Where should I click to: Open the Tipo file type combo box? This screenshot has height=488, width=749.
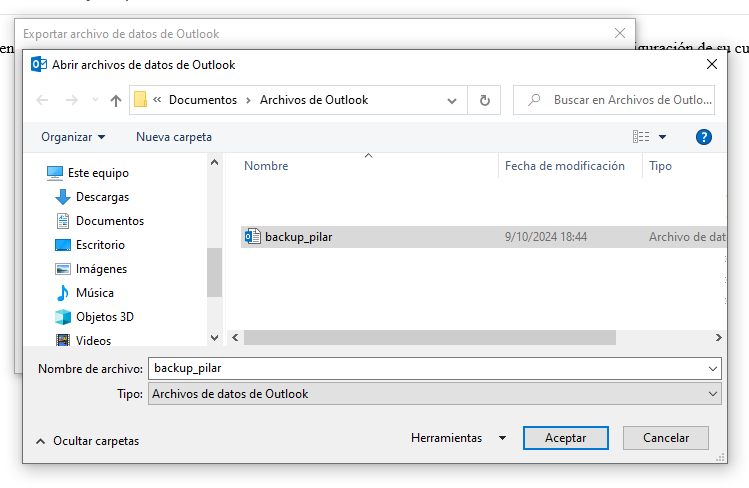pyautogui.click(x=435, y=394)
